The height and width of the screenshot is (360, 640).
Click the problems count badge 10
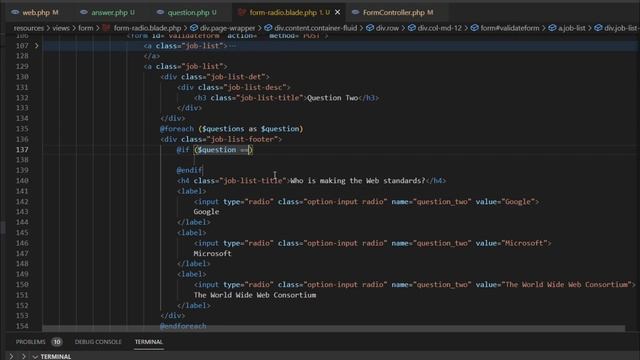(x=57, y=342)
